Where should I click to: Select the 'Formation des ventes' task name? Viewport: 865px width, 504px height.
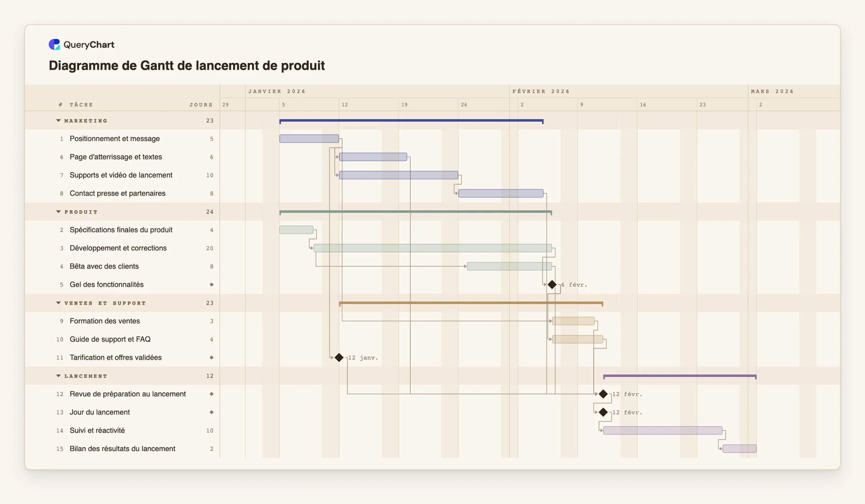pyautogui.click(x=105, y=321)
